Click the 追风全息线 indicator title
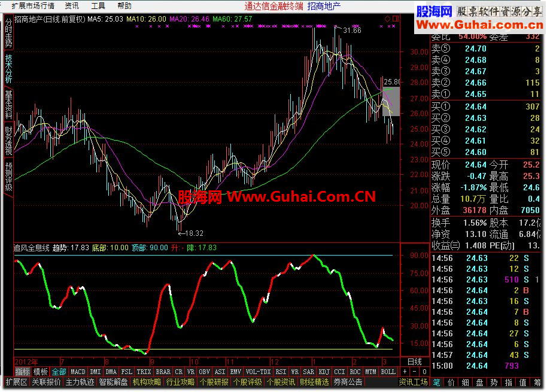 pyautogui.click(x=32, y=248)
